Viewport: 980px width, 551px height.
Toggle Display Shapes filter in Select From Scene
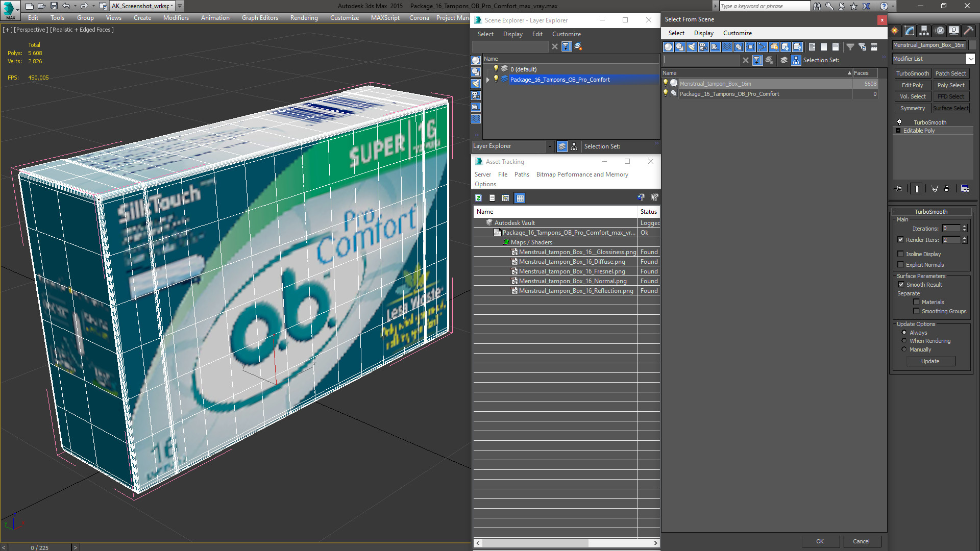[x=680, y=47]
